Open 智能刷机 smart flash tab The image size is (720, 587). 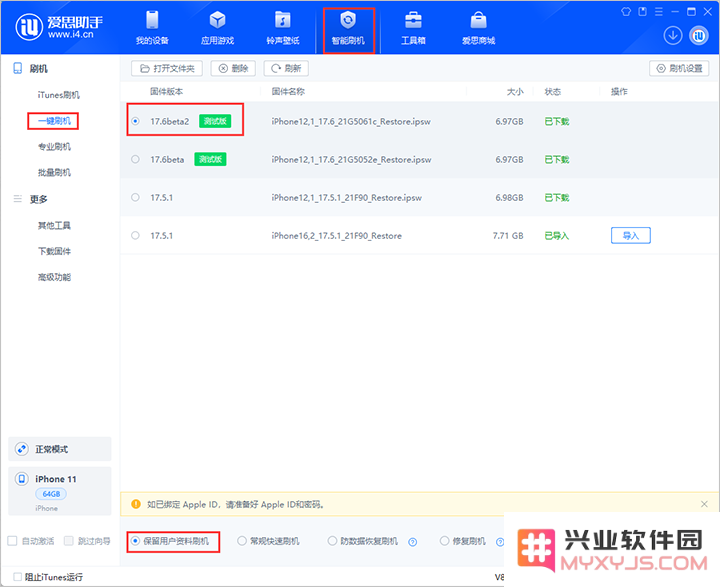[x=349, y=30]
